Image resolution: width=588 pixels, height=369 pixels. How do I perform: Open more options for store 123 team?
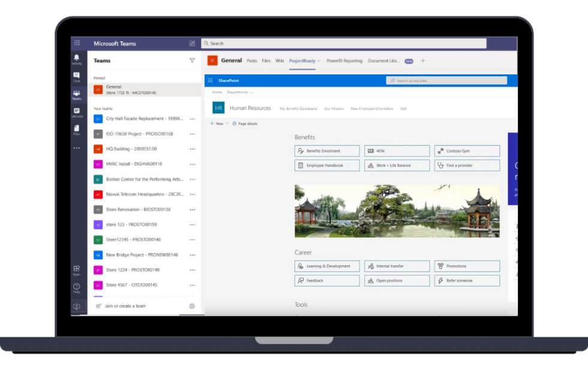point(193,224)
